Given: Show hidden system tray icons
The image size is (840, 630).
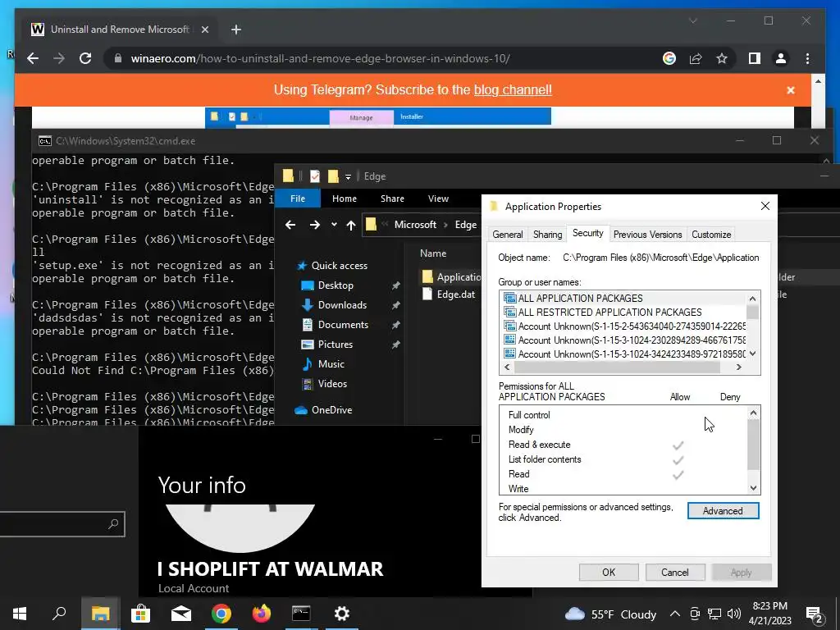Looking at the screenshot, I should [675, 614].
